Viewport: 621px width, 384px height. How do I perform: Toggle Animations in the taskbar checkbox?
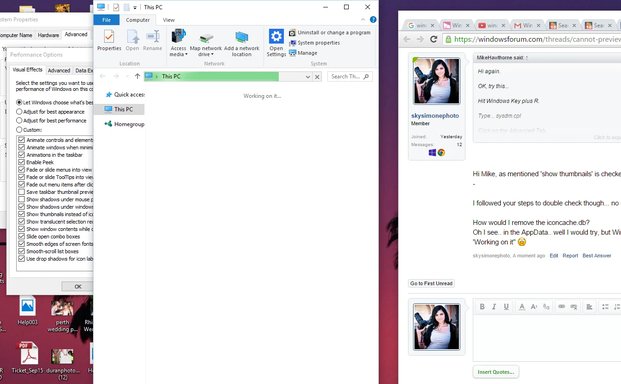click(x=21, y=155)
